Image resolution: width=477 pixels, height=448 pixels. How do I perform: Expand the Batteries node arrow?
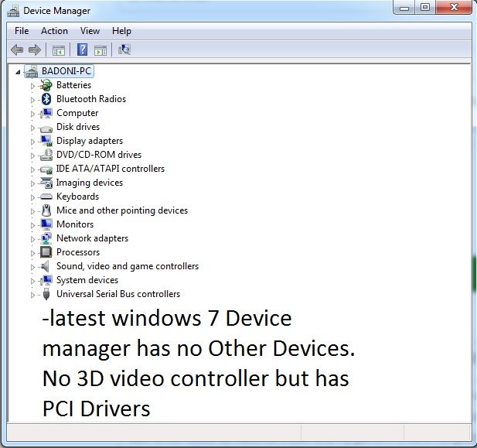(32, 86)
